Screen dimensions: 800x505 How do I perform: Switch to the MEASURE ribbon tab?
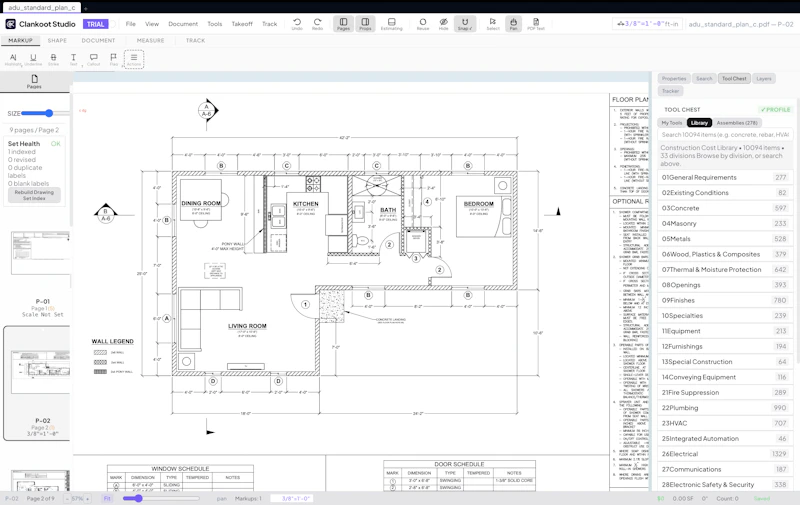click(151, 40)
